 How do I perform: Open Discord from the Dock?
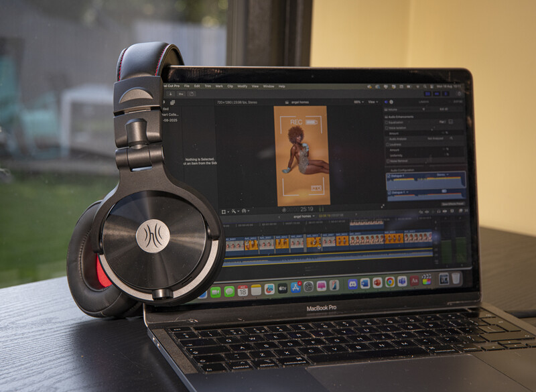click(352, 283)
